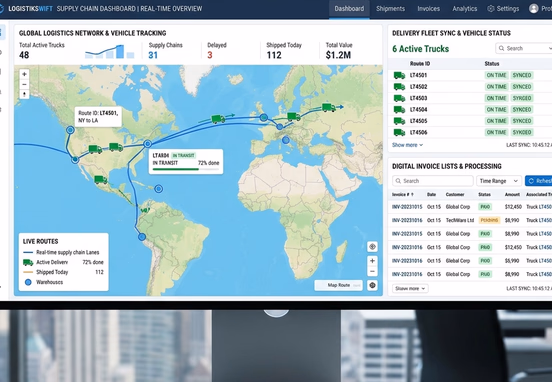Expand Show more under the fleet list

(x=407, y=145)
